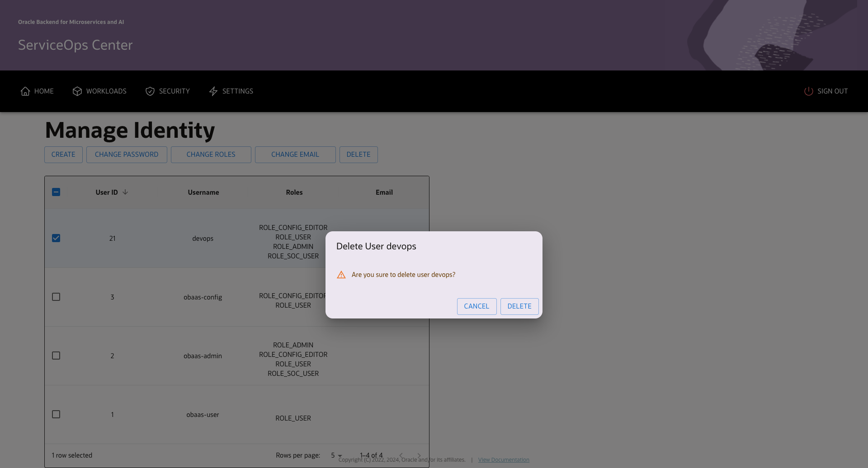Click the Settings lightning bolt icon

pos(213,91)
